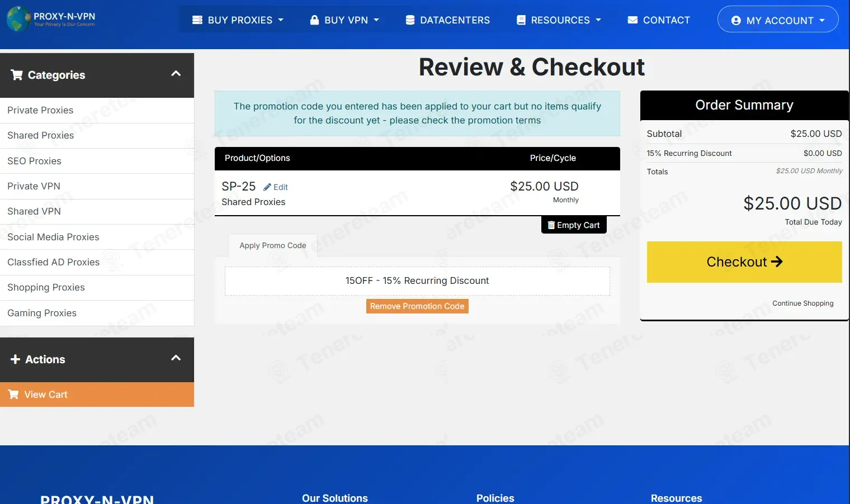This screenshot has height=504, width=850.
Task: Click the server icon beside Buy Proxies
Action: tap(197, 20)
